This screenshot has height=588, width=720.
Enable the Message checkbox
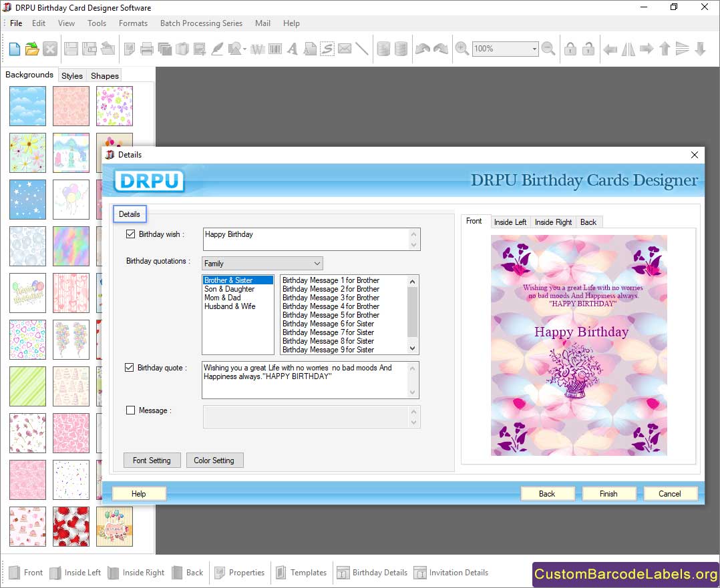[x=130, y=410]
